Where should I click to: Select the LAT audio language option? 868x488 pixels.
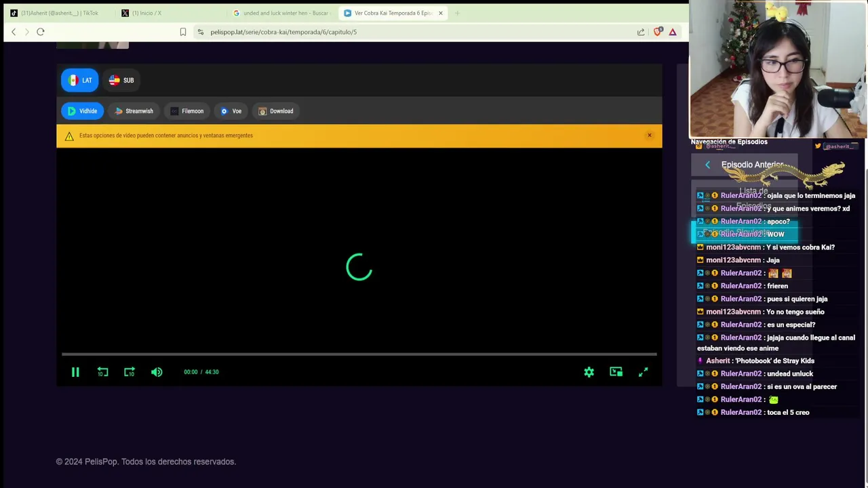[x=80, y=80]
